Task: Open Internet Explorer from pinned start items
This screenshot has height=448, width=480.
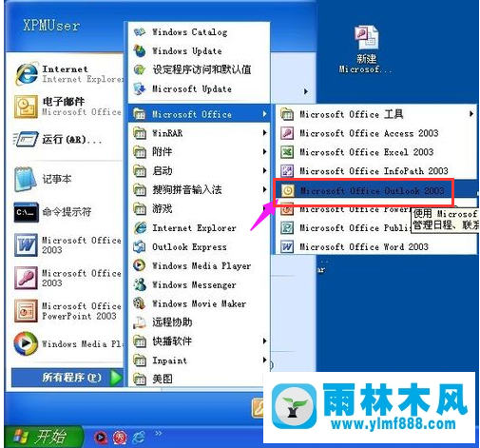Action: click(x=67, y=73)
